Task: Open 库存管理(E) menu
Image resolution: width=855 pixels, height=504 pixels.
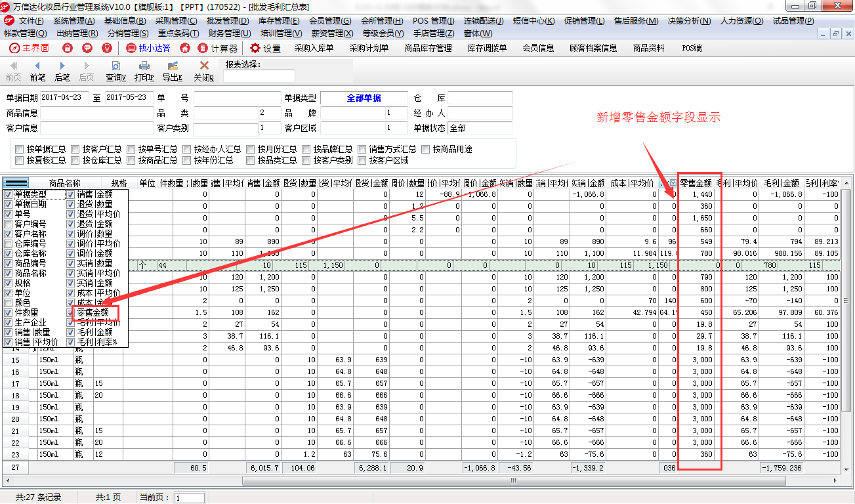Action: pos(279,20)
